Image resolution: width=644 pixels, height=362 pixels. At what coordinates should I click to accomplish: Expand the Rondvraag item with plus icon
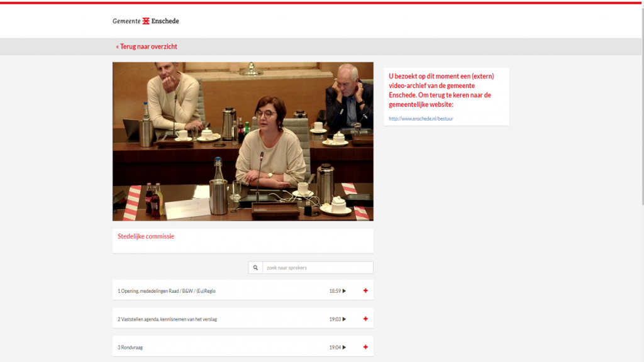pyautogui.click(x=365, y=348)
